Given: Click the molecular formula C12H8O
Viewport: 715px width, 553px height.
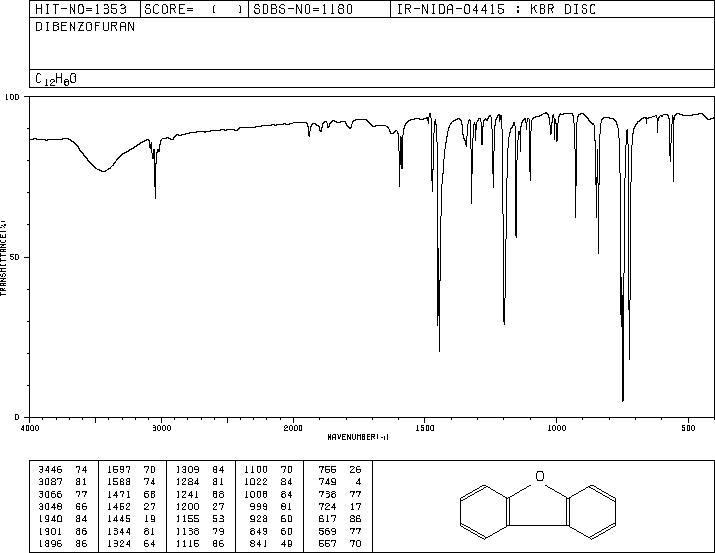Looking at the screenshot, I should pos(56,79).
